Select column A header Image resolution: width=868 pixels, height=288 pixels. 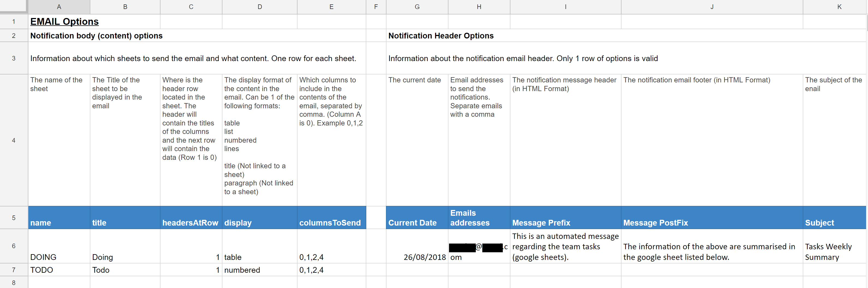click(59, 7)
